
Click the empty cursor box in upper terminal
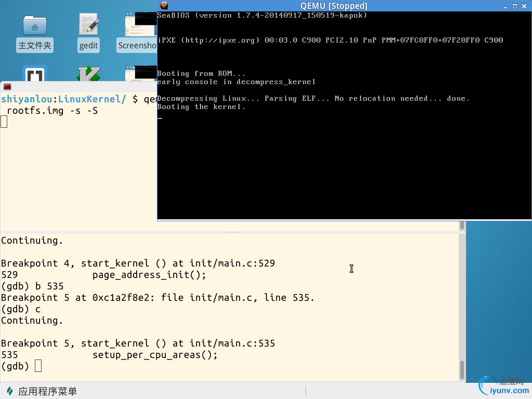click(4, 122)
